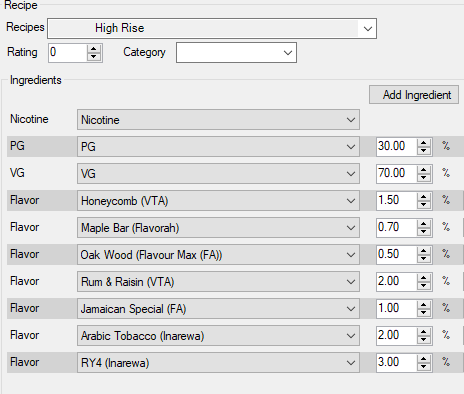The width and height of the screenshot is (464, 394).
Task: Increase the VG percentage with up arrow
Action: (424, 170)
